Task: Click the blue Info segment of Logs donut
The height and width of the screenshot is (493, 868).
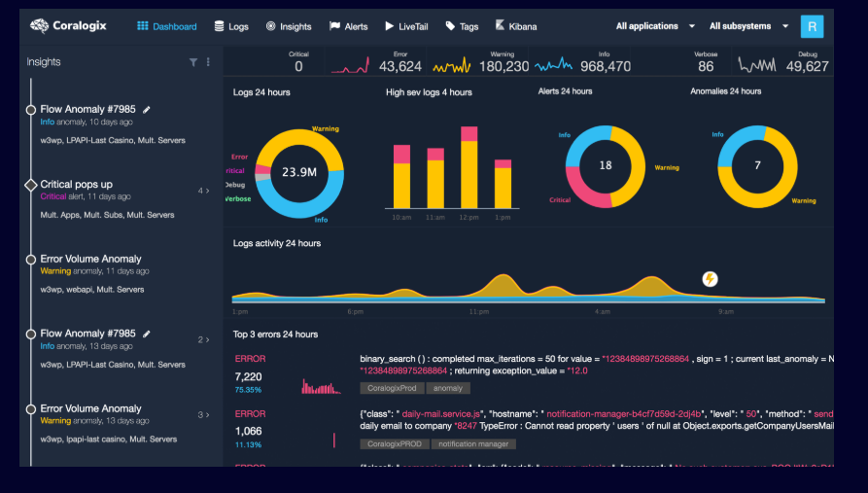Action: [x=301, y=209]
